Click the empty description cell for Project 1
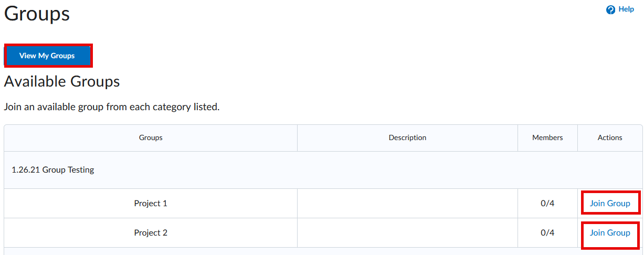The image size is (644, 255). tap(407, 203)
